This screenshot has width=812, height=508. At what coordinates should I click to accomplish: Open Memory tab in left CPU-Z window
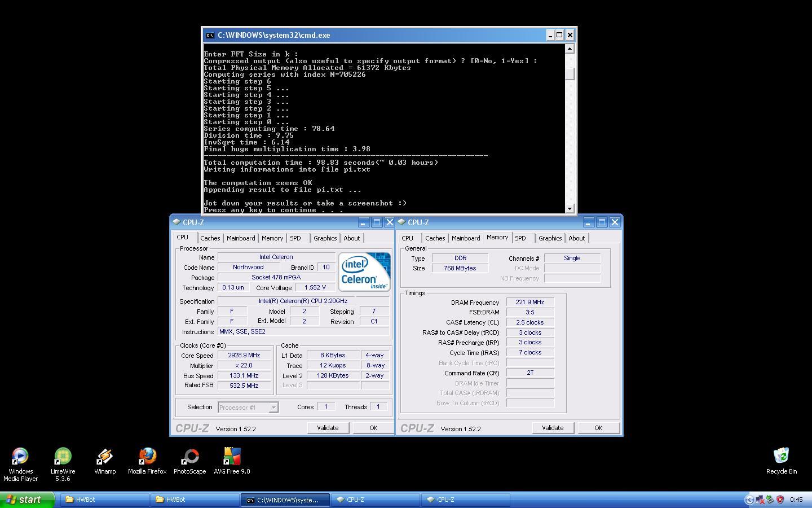point(272,238)
